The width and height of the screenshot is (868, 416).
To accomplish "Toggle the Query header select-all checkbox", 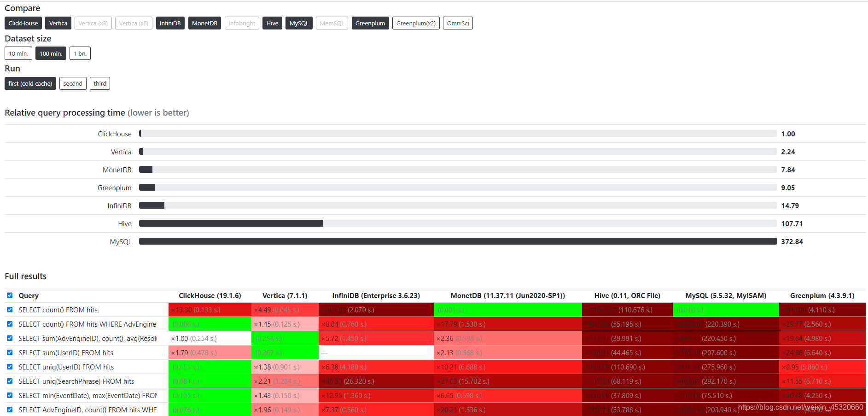I will 10,295.
